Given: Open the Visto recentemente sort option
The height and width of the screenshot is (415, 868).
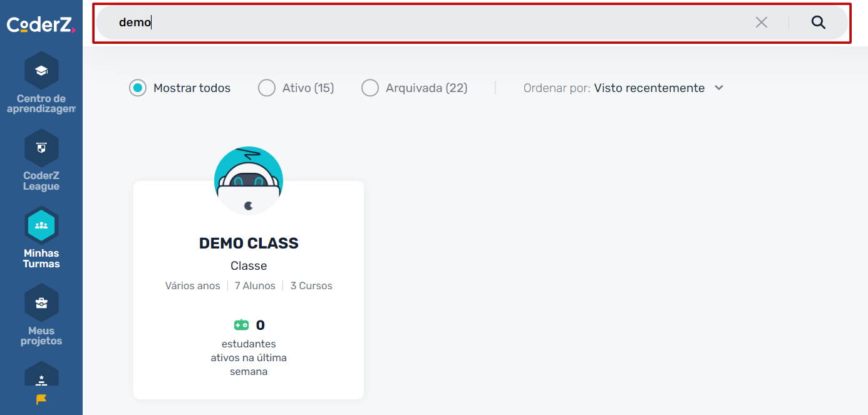Looking at the screenshot, I should [649, 88].
